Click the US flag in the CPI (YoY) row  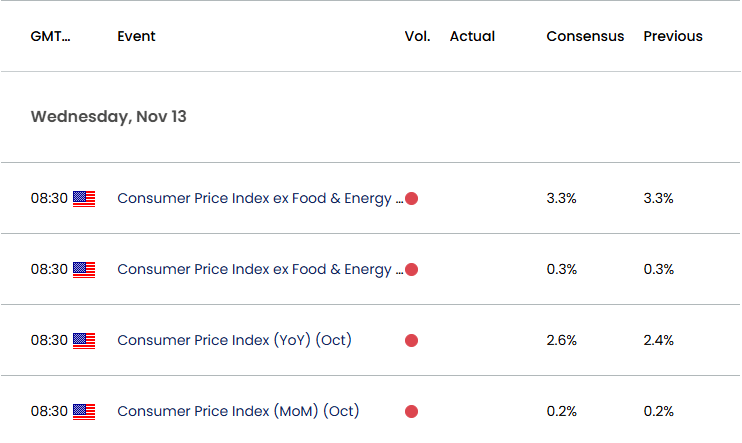click(x=84, y=341)
